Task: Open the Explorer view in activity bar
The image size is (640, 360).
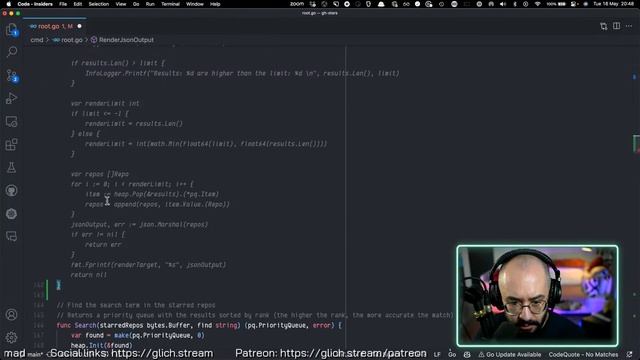Action: pyautogui.click(x=11, y=29)
